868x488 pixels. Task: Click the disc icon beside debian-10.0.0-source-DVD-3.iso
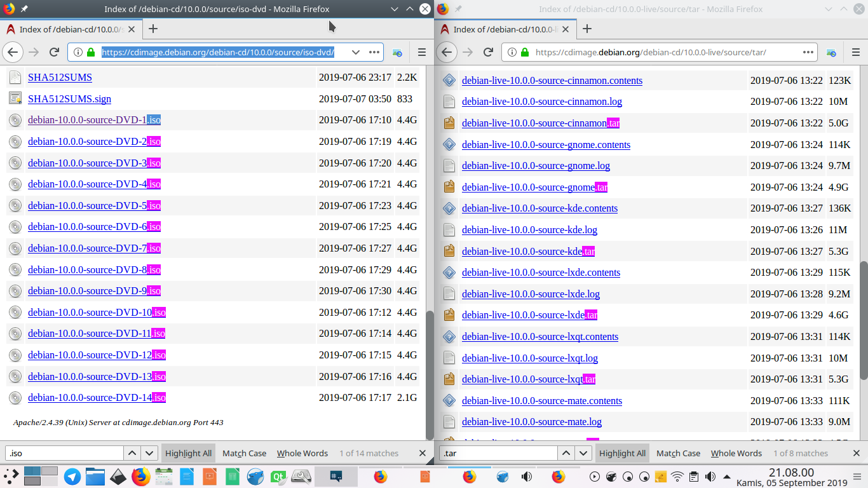pos(15,163)
